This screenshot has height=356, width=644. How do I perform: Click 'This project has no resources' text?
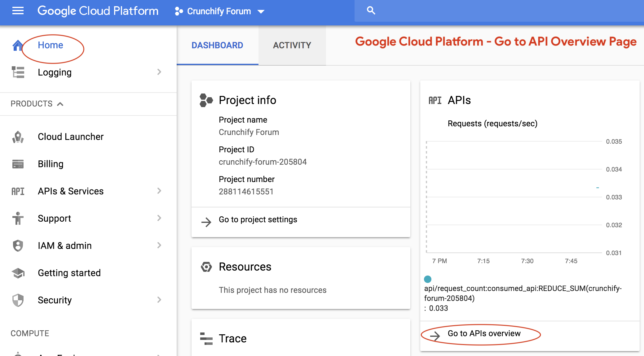(272, 290)
